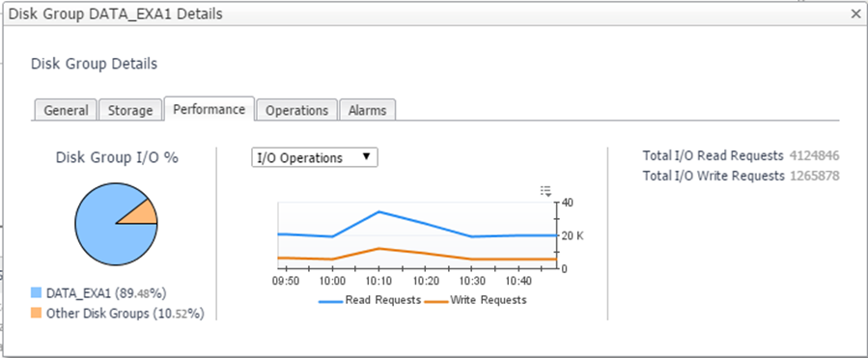Close the Disk Group DATA_EXA1 Details dialog

click(x=855, y=14)
